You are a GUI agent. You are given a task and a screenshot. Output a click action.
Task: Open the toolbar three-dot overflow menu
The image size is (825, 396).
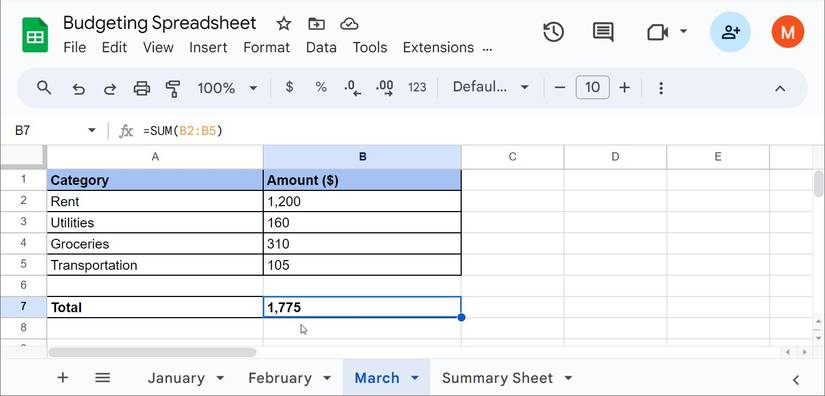pyautogui.click(x=661, y=88)
